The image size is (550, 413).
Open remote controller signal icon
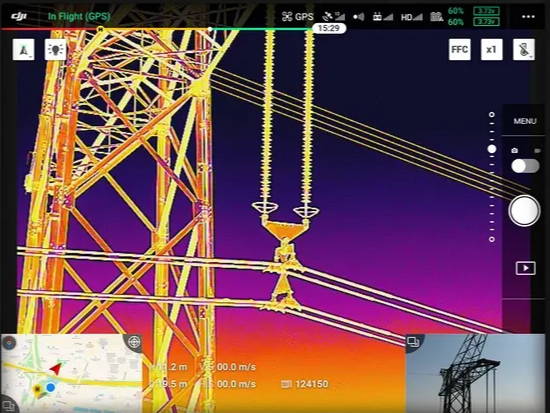pyautogui.click(x=382, y=16)
